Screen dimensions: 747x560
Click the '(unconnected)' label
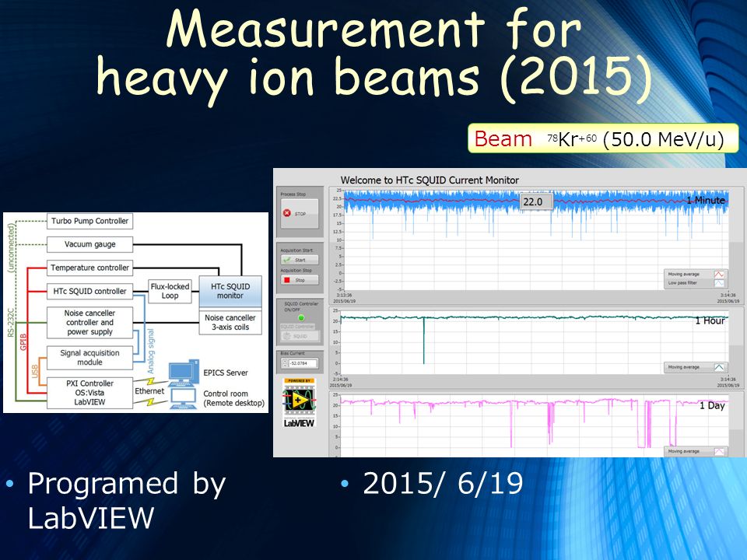[11, 247]
